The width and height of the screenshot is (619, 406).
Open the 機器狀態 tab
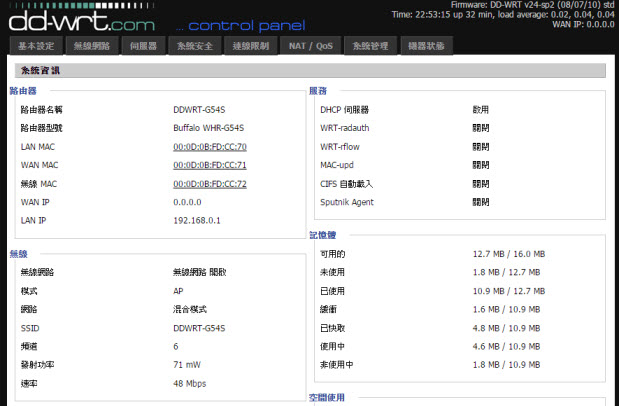(x=426, y=46)
